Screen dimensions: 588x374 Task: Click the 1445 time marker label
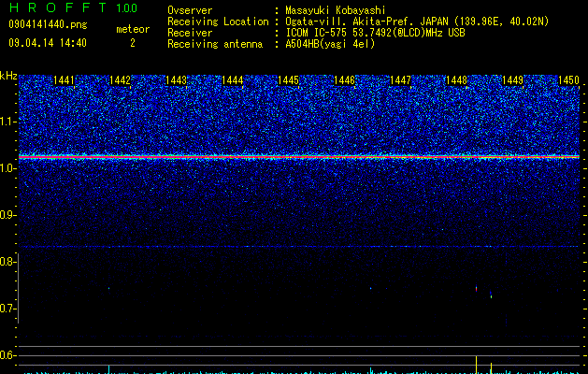pos(288,80)
